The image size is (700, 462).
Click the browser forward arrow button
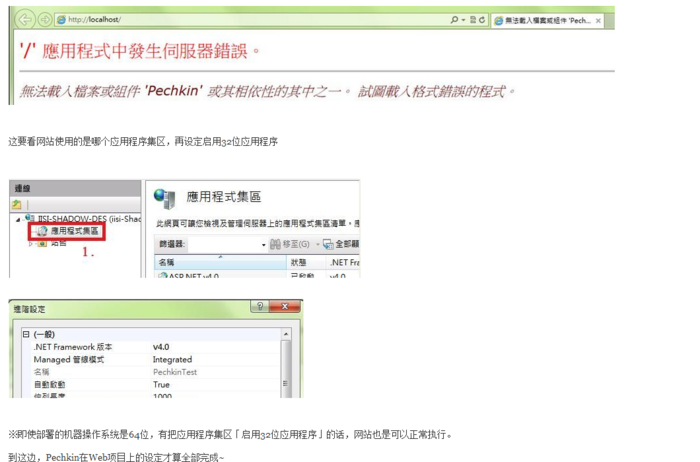45,20
